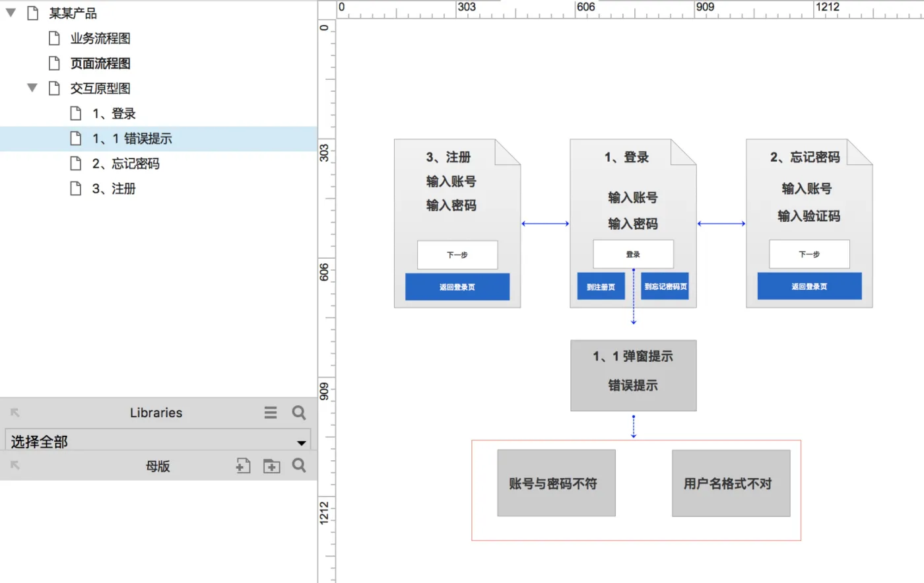Click the Libraries panel pop-out arrow icon
The image size is (924, 583).
tap(15, 413)
